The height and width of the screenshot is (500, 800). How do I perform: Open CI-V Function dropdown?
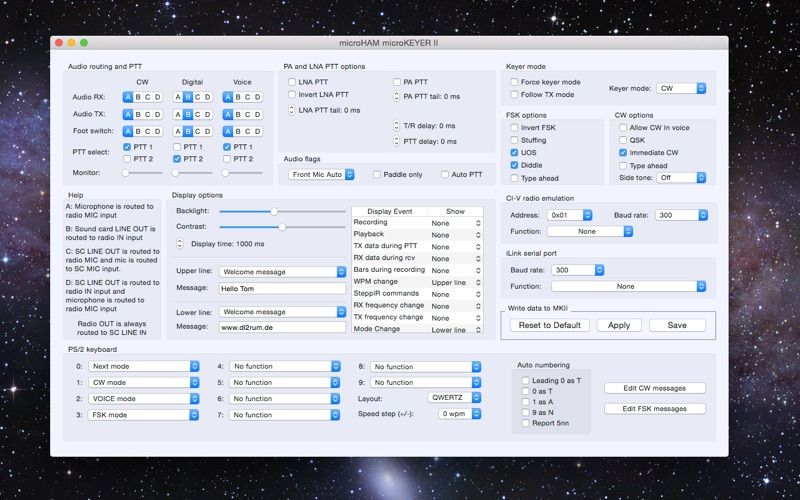click(x=590, y=232)
